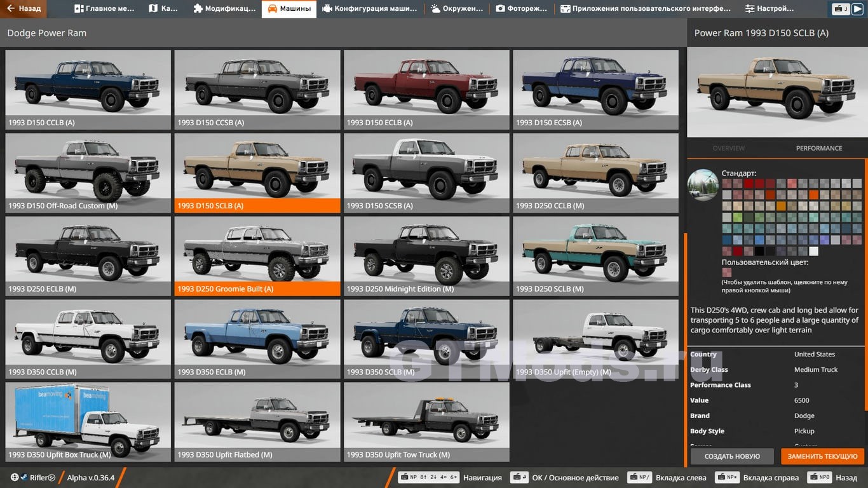Select the teal 1993 D250 SCLB (M)
The height and width of the screenshot is (488, 868).
pyautogui.click(x=596, y=256)
